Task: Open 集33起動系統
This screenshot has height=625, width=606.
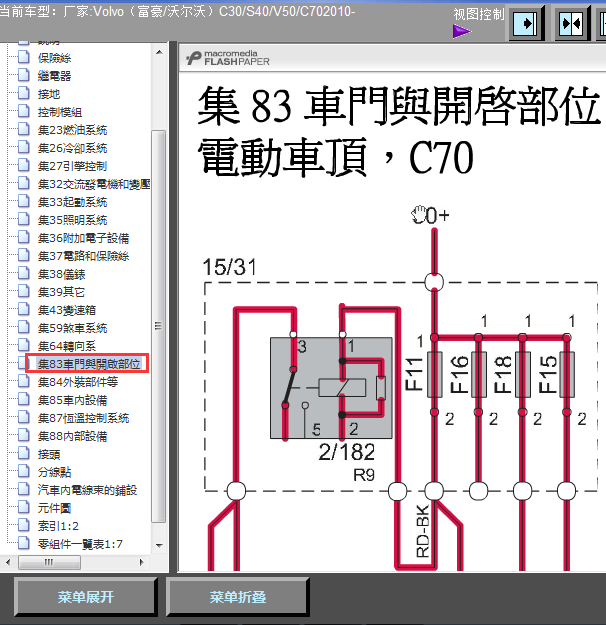Action: tap(73, 202)
